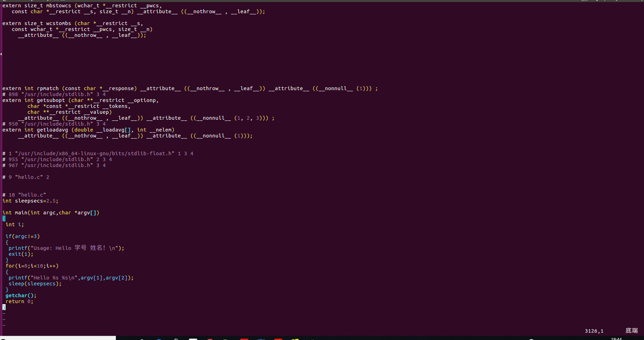Viewport: 644px width, 340px height.
Task: Click the '# 950 "/usr/include/stdlib.h"' line
Action: point(54,124)
